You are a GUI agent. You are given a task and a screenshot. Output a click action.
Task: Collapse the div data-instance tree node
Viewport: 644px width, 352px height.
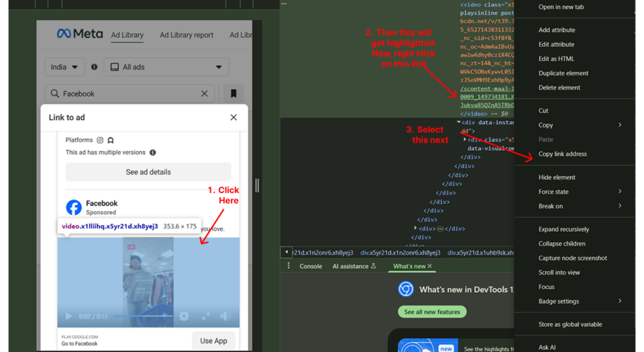[x=458, y=122]
